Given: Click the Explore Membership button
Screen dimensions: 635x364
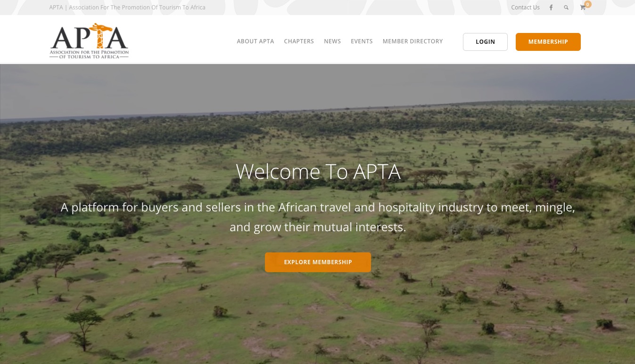Looking at the screenshot, I should click(x=318, y=262).
